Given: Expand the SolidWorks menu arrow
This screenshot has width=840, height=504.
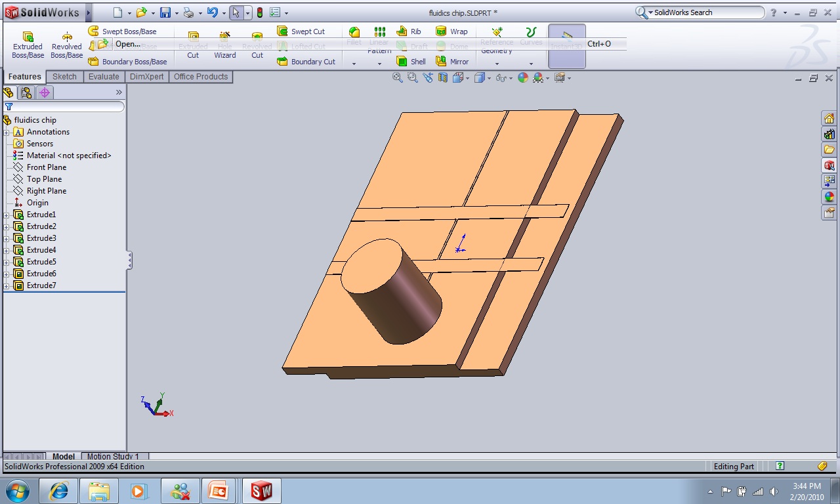Looking at the screenshot, I should [88, 12].
